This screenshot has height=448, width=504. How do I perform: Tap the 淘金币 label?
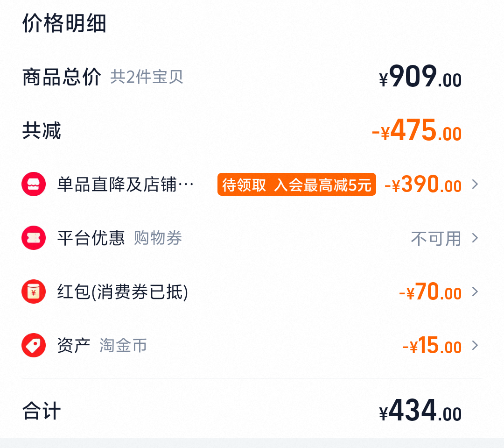[123, 346]
